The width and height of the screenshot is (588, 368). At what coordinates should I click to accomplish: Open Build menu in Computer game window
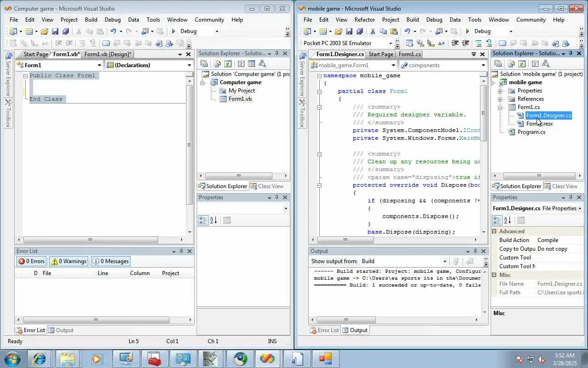coord(91,20)
